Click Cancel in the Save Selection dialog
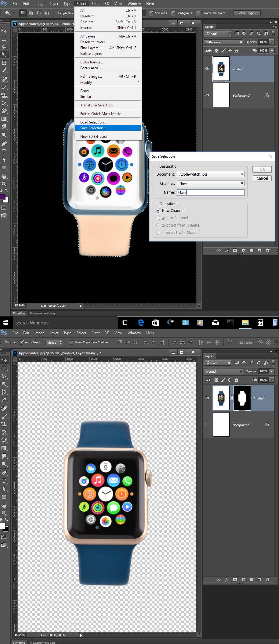The width and height of the screenshot is (279, 644). tap(262, 178)
